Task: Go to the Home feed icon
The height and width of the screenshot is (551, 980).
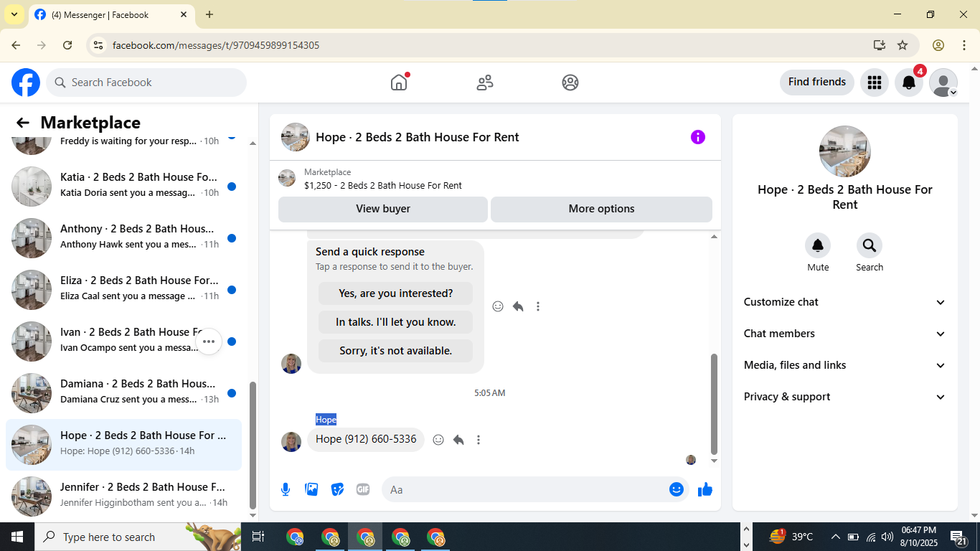Action: tap(399, 83)
